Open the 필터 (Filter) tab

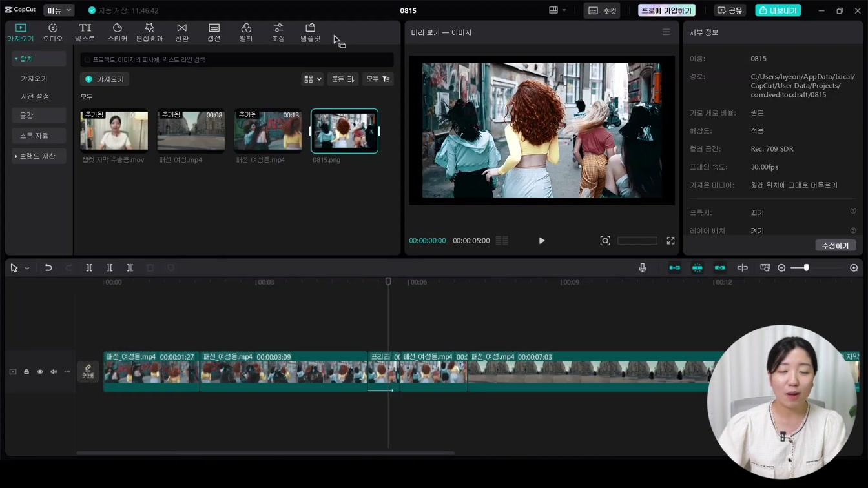pyautogui.click(x=246, y=32)
